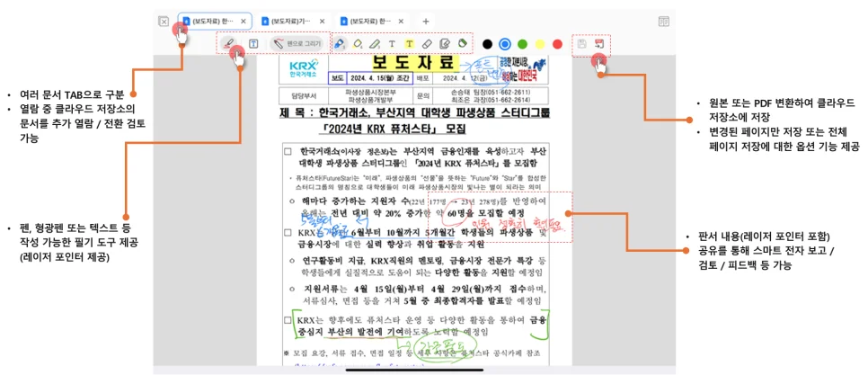Choose the red pen color
Screen dimensions: 868x375
point(557,44)
